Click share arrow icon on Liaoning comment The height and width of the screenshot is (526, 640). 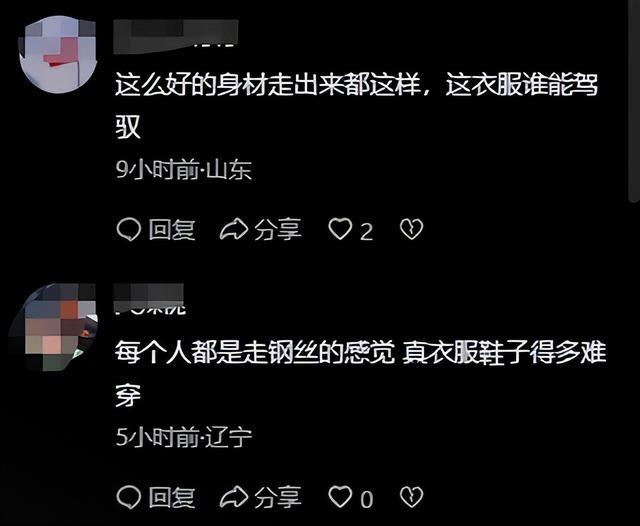coord(234,497)
